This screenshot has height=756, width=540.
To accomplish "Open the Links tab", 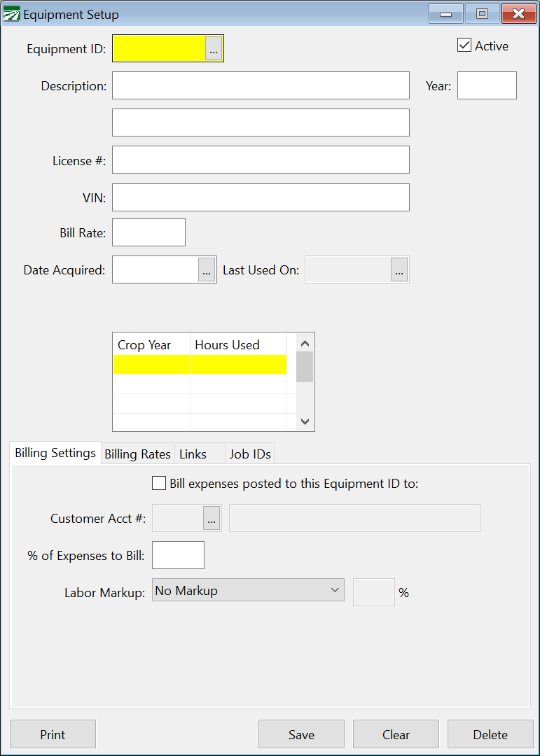I will 193,454.
